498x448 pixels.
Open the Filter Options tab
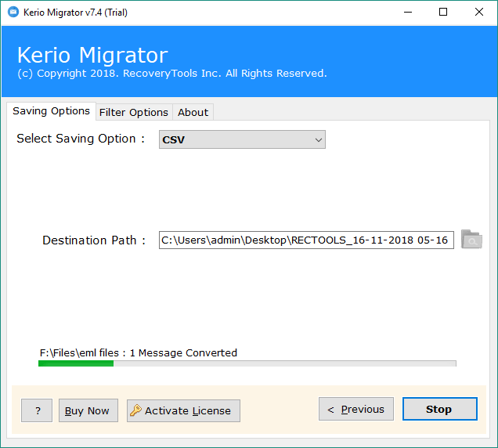pos(134,113)
